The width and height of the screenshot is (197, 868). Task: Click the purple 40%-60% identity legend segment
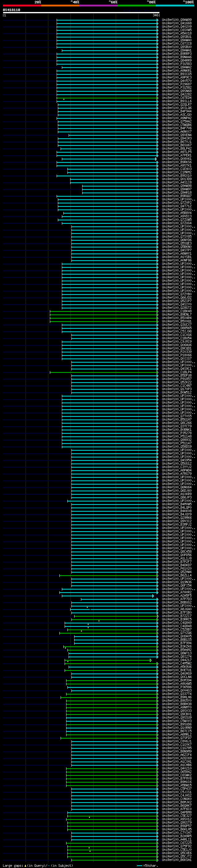(x=98, y=6)
